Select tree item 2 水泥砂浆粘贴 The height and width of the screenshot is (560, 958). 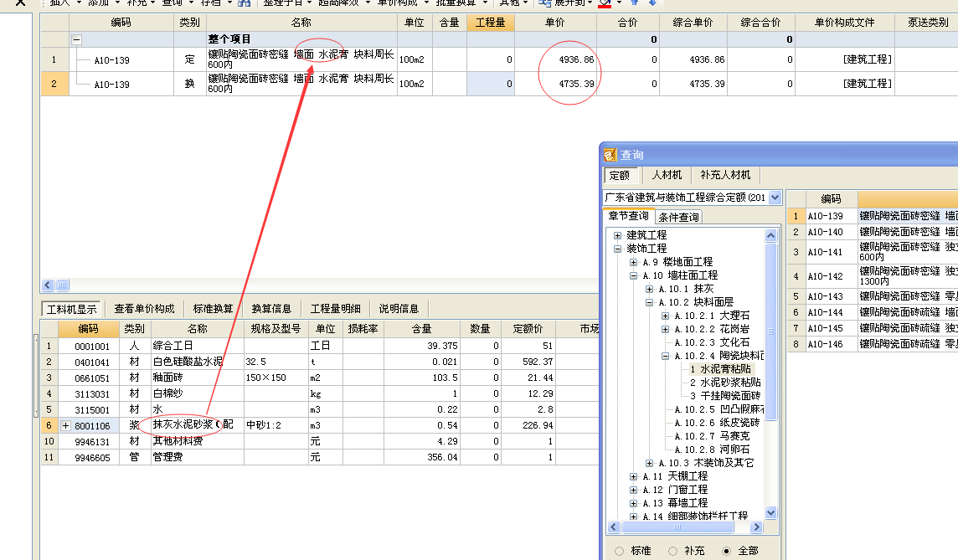pos(725,383)
